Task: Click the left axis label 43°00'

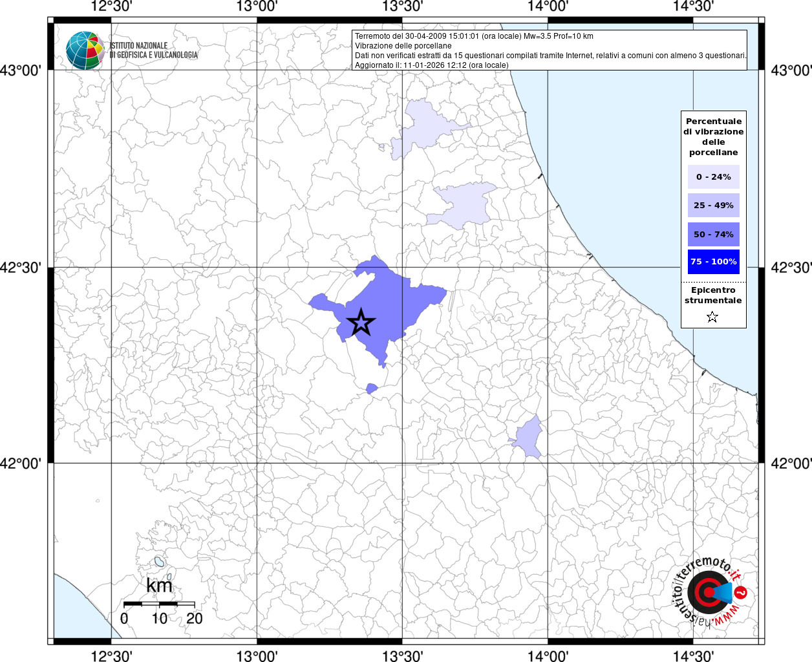Action: tap(20, 70)
